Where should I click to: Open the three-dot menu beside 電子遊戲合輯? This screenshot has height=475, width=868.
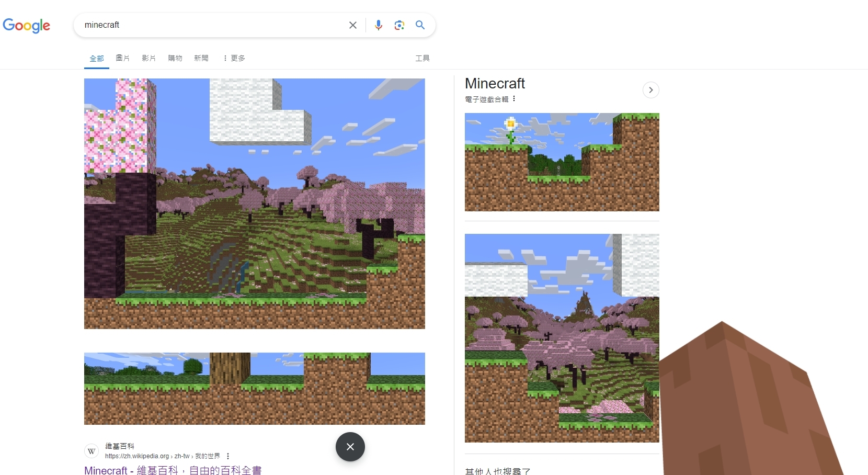click(x=514, y=98)
